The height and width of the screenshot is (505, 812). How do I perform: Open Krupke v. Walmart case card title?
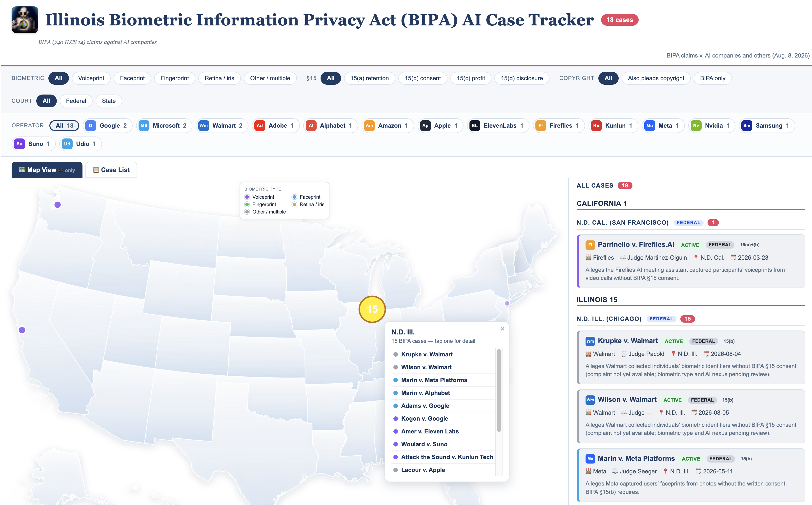point(628,341)
